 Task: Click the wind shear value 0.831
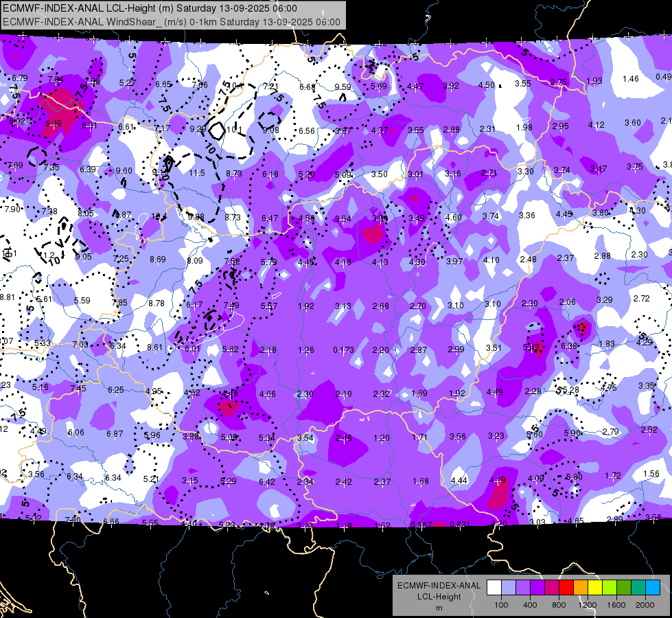pyautogui.click(x=460, y=524)
